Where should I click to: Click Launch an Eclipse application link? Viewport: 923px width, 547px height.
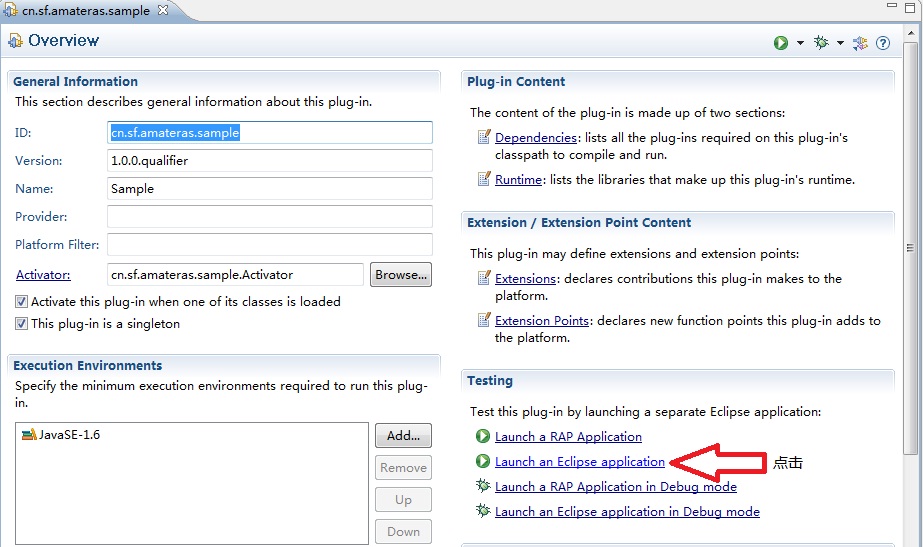point(580,462)
